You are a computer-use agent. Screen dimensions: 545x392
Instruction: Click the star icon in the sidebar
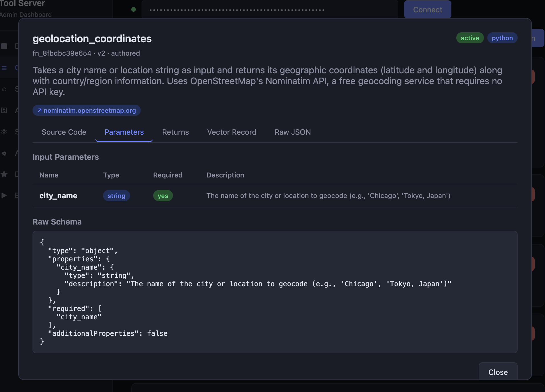click(4, 174)
